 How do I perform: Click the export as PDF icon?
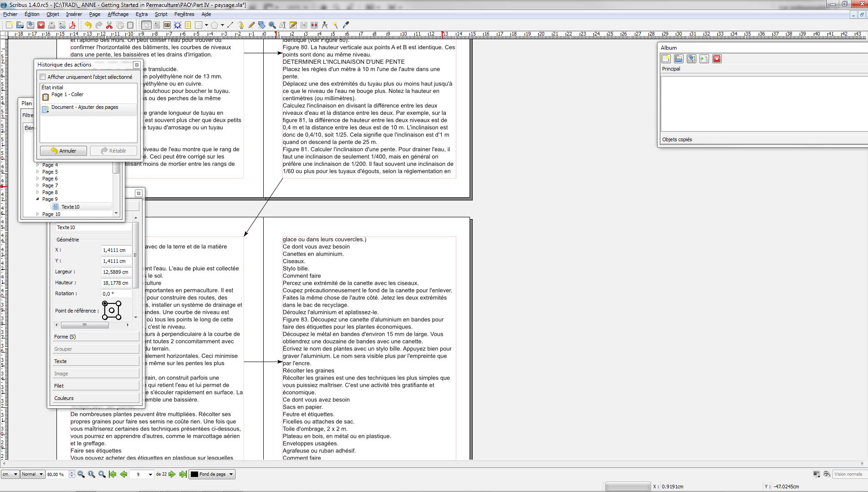72,25
